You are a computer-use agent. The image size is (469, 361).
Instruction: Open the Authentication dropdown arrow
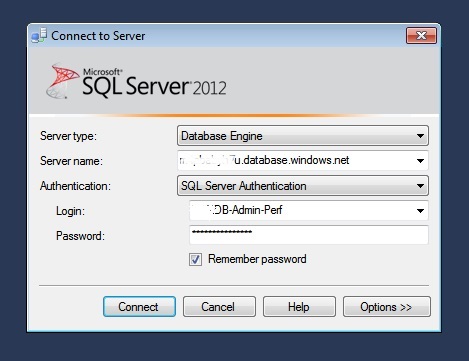click(420, 186)
